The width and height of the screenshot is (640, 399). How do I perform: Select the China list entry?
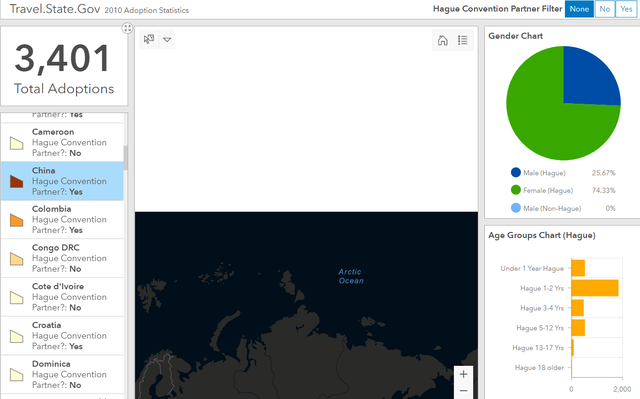(x=62, y=181)
